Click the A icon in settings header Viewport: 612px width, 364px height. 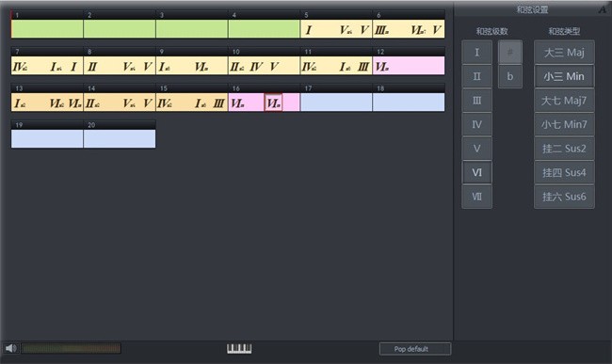pos(603,9)
